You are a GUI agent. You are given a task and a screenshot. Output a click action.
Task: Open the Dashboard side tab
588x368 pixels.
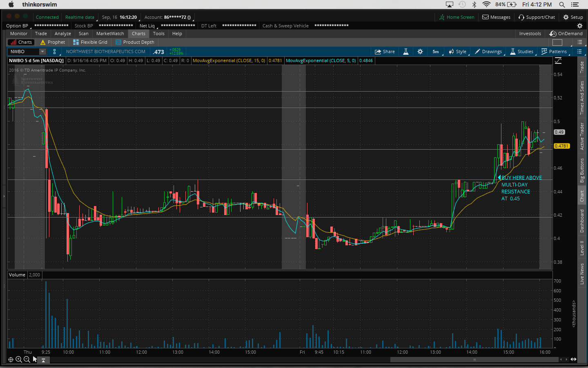coord(582,221)
